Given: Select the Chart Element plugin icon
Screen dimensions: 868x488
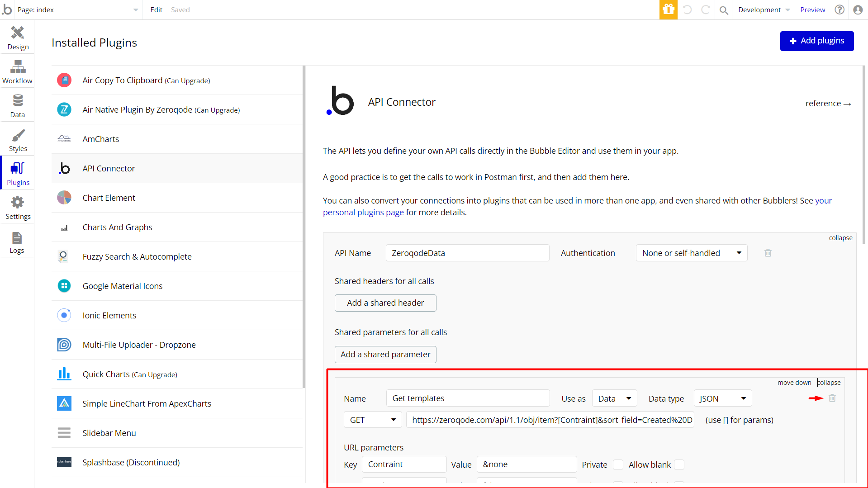Looking at the screenshot, I should click(64, 198).
